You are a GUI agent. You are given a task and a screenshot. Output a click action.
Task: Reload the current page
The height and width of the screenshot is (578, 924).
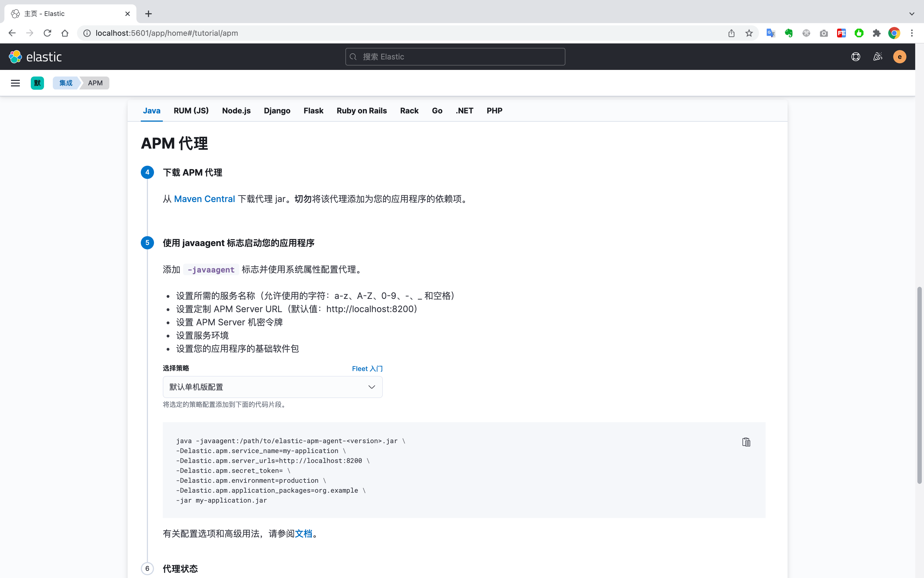tap(47, 33)
